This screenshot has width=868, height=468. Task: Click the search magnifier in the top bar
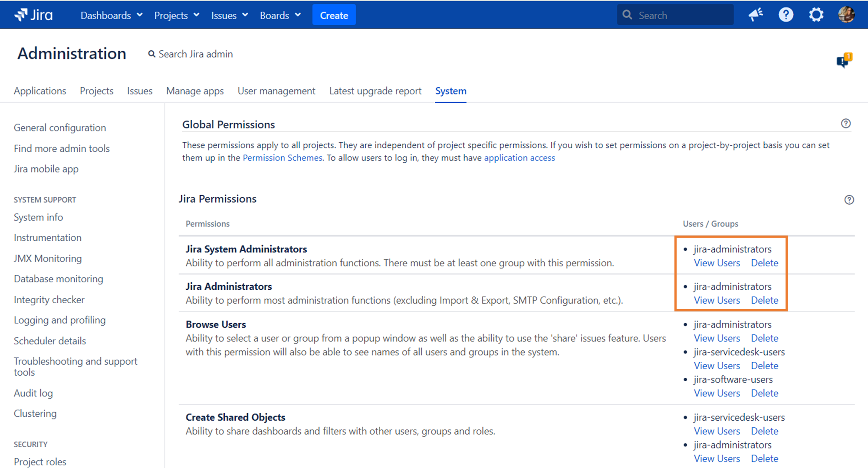tap(627, 14)
